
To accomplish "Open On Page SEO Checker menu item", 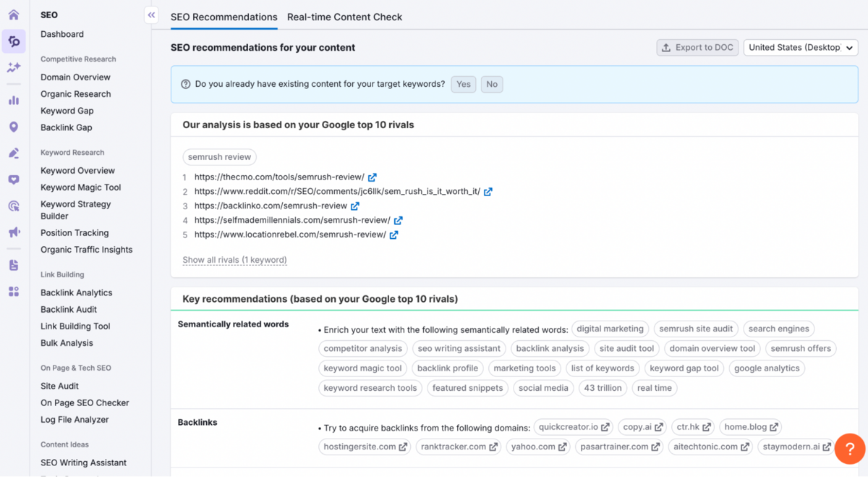I will pyautogui.click(x=85, y=403).
